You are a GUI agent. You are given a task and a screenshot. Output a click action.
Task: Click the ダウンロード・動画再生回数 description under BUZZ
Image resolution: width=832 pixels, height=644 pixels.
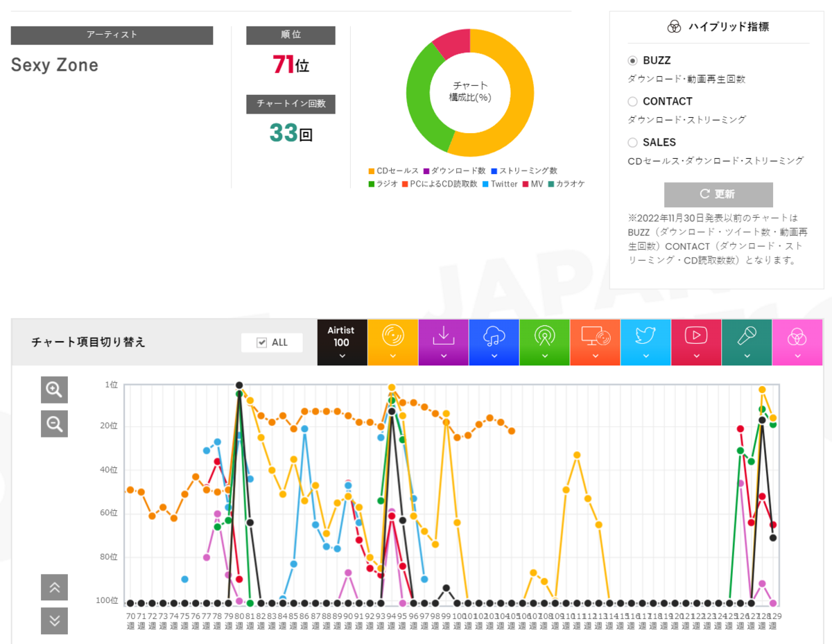(686, 79)
